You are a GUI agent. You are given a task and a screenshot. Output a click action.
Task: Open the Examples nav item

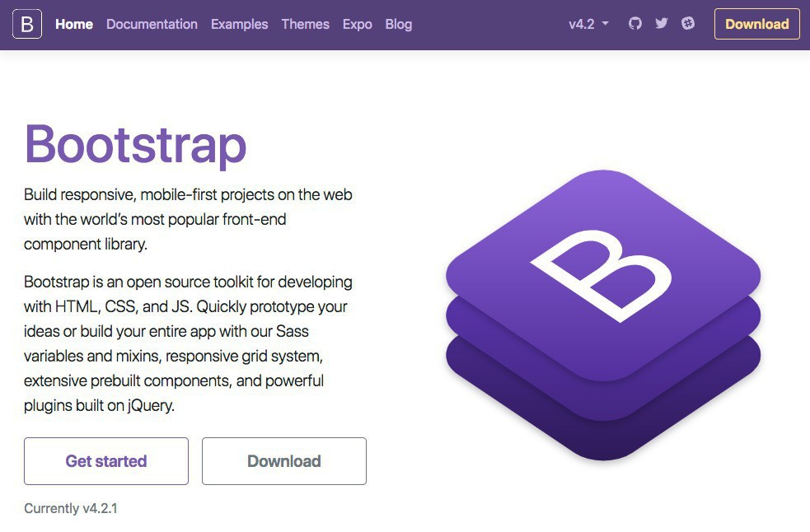click(x=239, y=24)
